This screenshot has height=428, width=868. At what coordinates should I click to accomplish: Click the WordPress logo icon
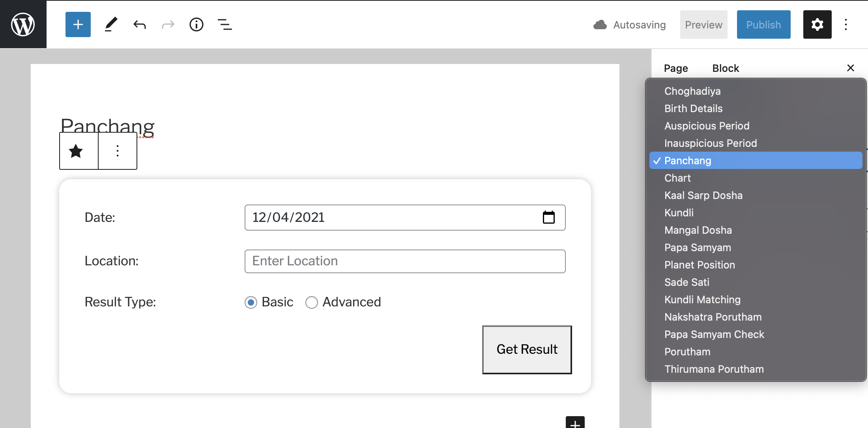coord(23,24)
